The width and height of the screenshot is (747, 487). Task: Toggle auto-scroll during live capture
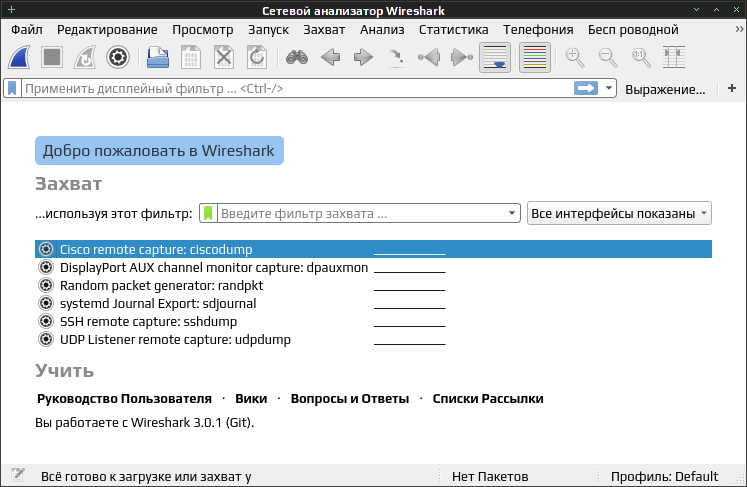tap(495, 58)
